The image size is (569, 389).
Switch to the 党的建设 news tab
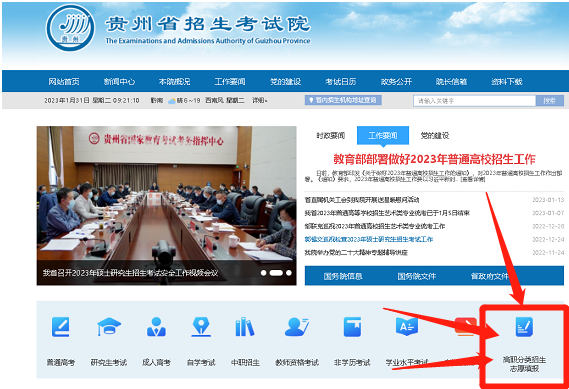[x=435, y=136]
